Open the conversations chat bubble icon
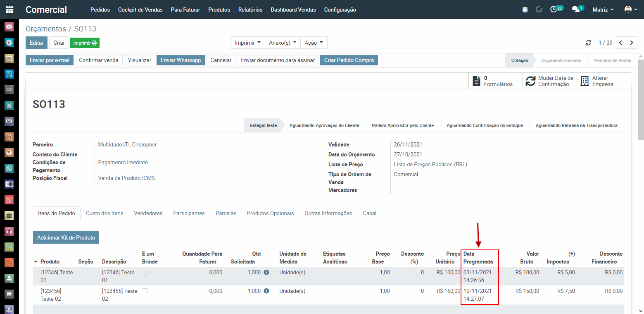Image resolution: width=644 pixels, height=314 pixels. [575, 10]
